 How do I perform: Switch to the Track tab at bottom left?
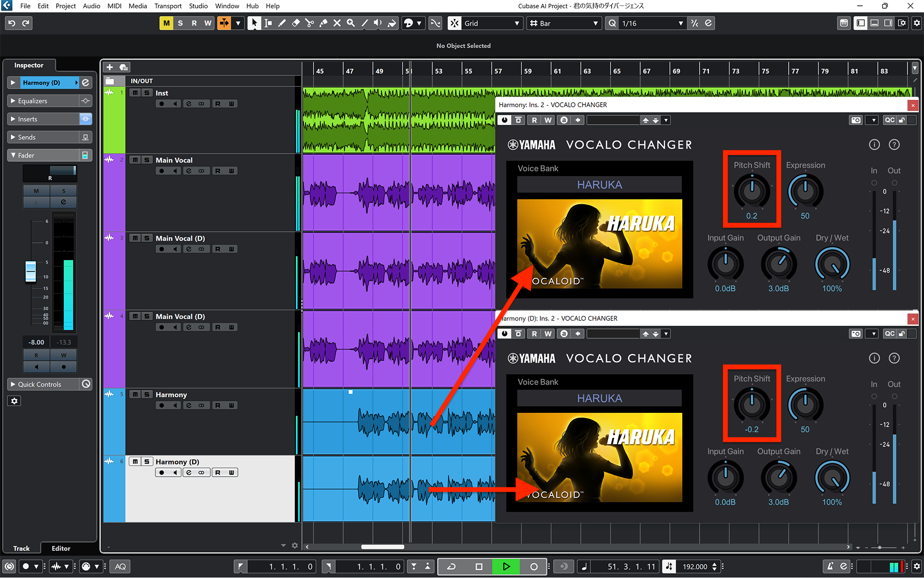(x=21, y=548)
